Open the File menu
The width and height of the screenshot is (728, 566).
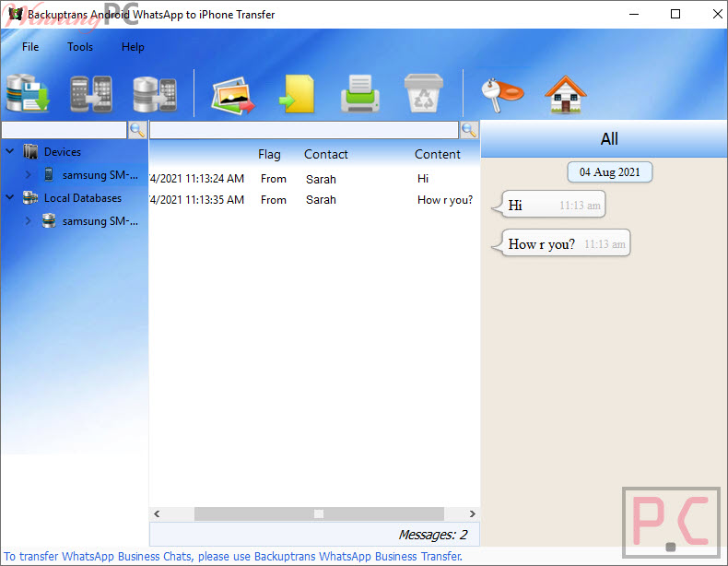coord(30,47)
